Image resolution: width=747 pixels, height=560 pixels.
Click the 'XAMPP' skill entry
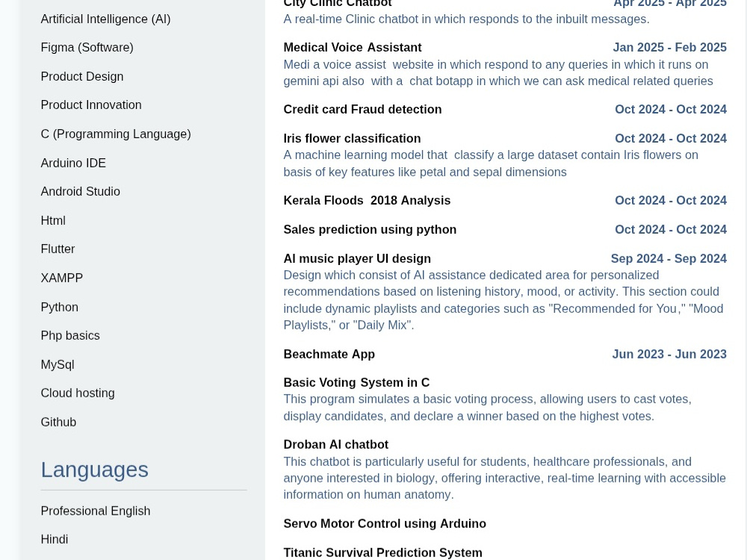click(x=61, y=278)
